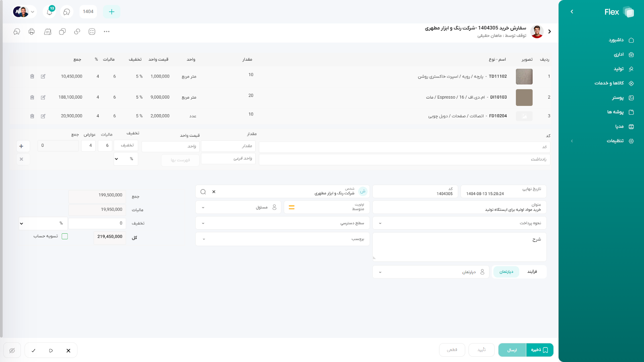Image resolution: width=644 pixels, height=362 pixels.
Task: Edit row TD11102 using pencil icon
Action: [x=43, y=76]
